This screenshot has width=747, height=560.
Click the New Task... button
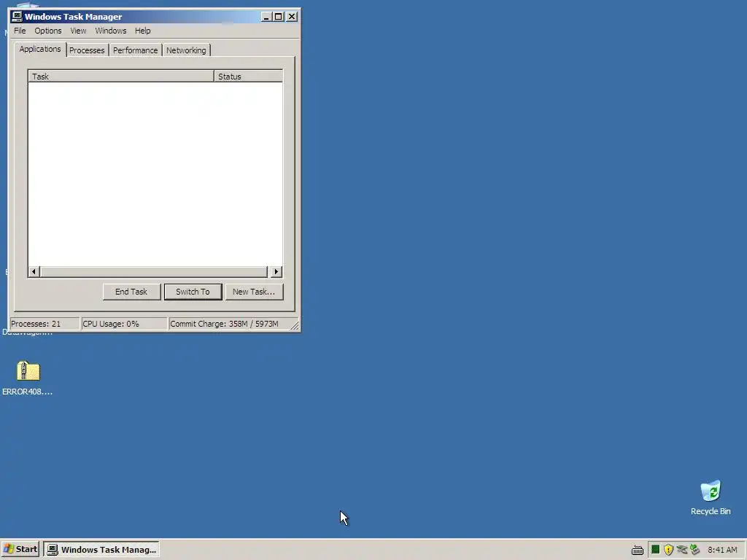pyautogui.click(x=254, y=292)
